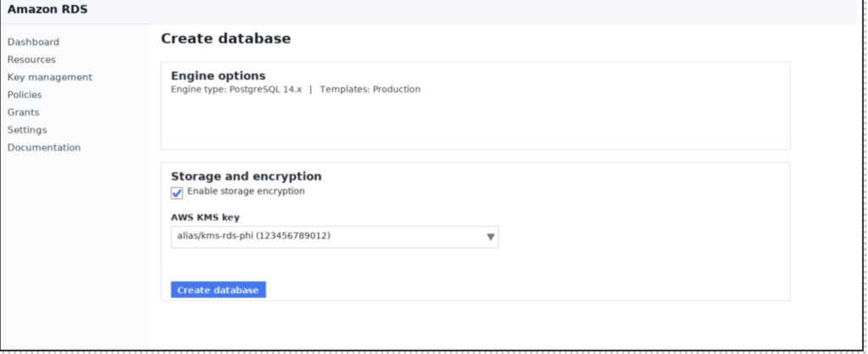Click the Engine options section heading
This screenshot has height=354, width=868.
coord(218,75)
